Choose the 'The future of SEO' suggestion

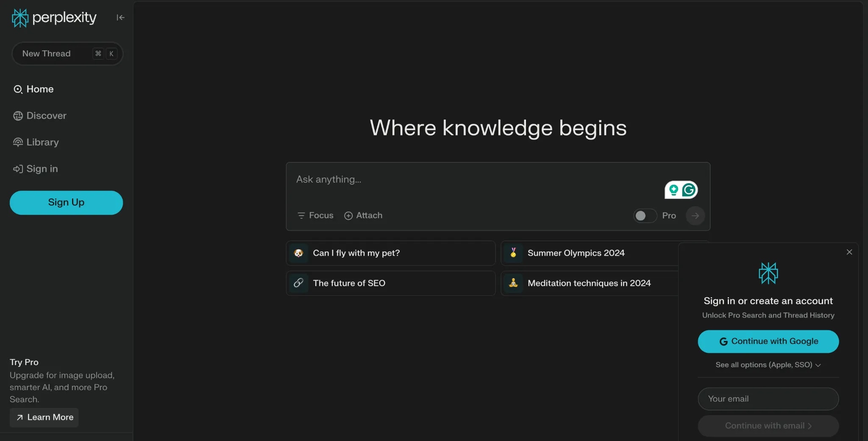click(x=390, y=283)
